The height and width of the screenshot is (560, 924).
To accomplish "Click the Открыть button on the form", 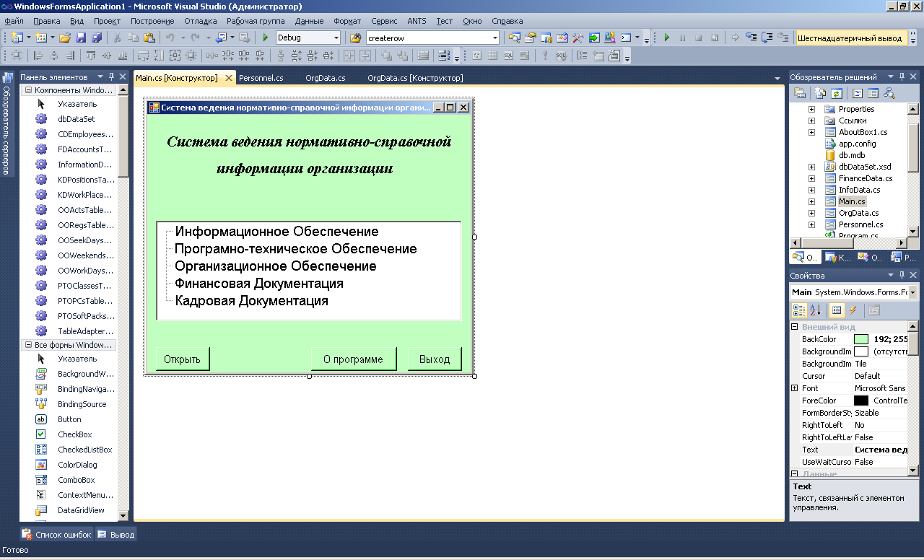I will pos(183,359).
